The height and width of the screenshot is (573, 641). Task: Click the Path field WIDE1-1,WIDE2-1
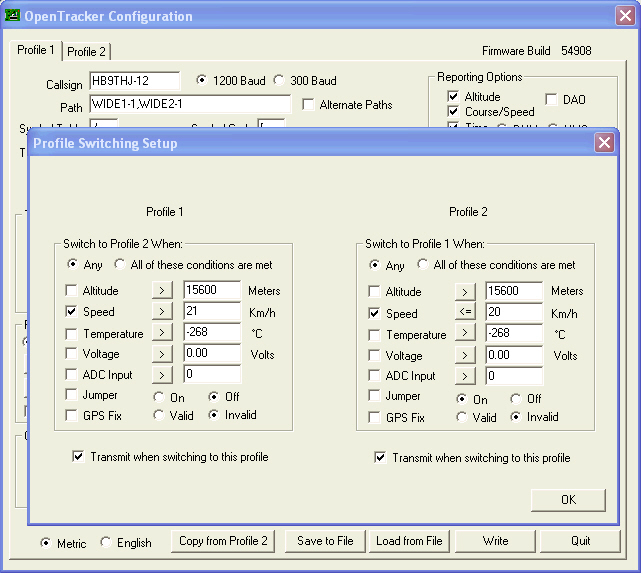tap(190, 104)
